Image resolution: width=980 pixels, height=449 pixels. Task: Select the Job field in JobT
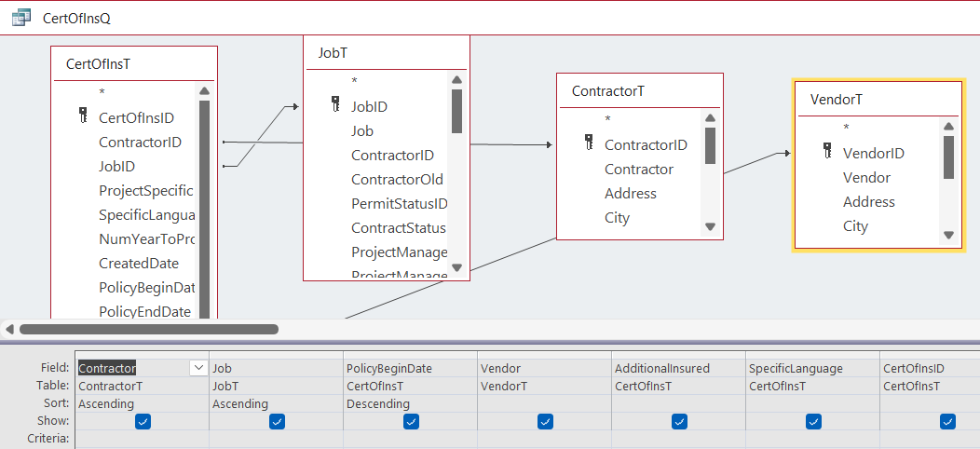[x=362, y=130]
